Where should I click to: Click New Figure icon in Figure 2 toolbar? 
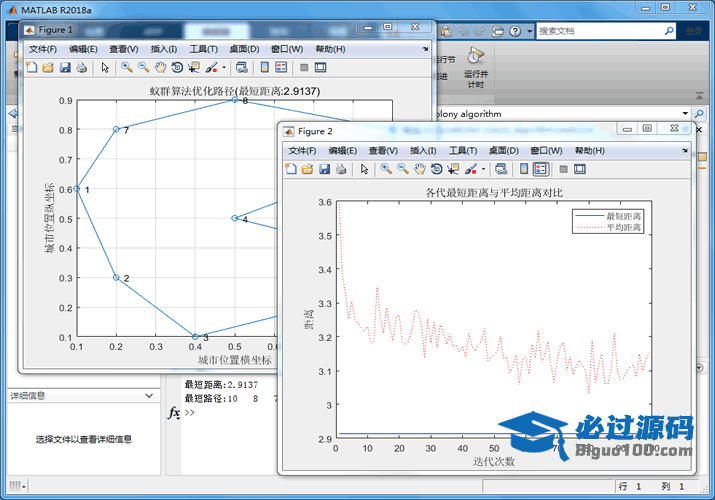tap(291, 169)
